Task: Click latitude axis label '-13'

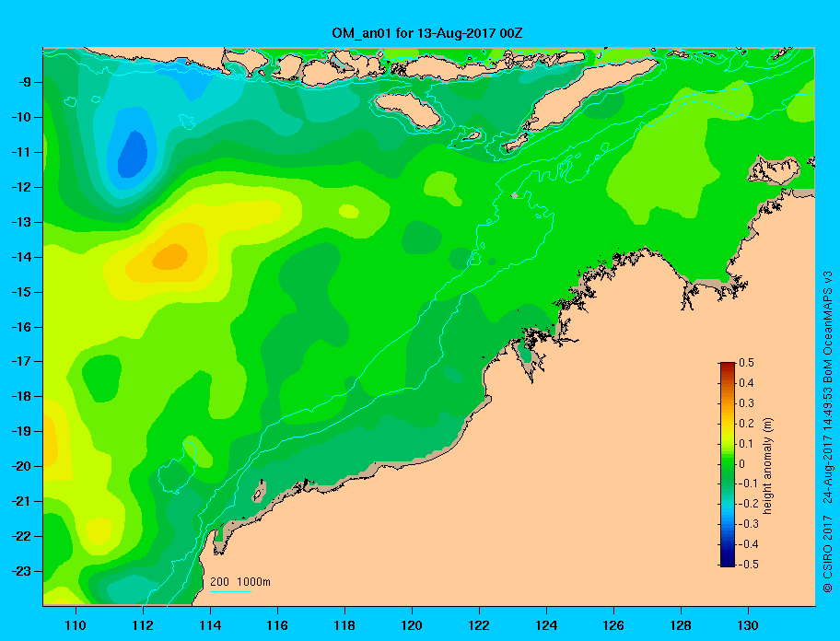Action: 20,222
